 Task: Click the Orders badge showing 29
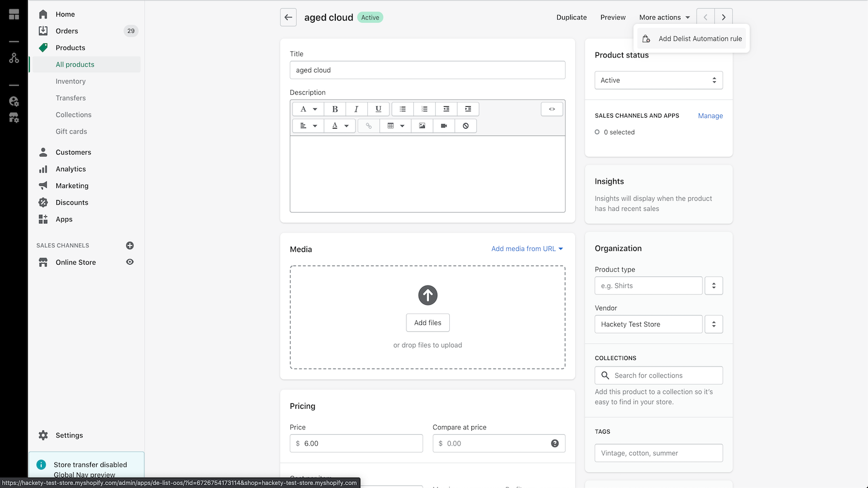point(131,31)
